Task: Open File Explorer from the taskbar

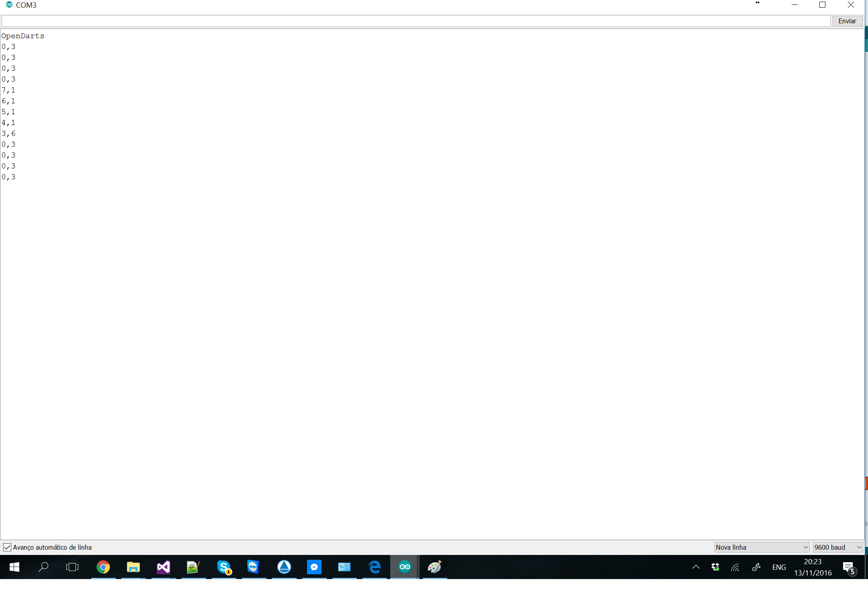Action: pyautogui.click(x=133, y=567)
